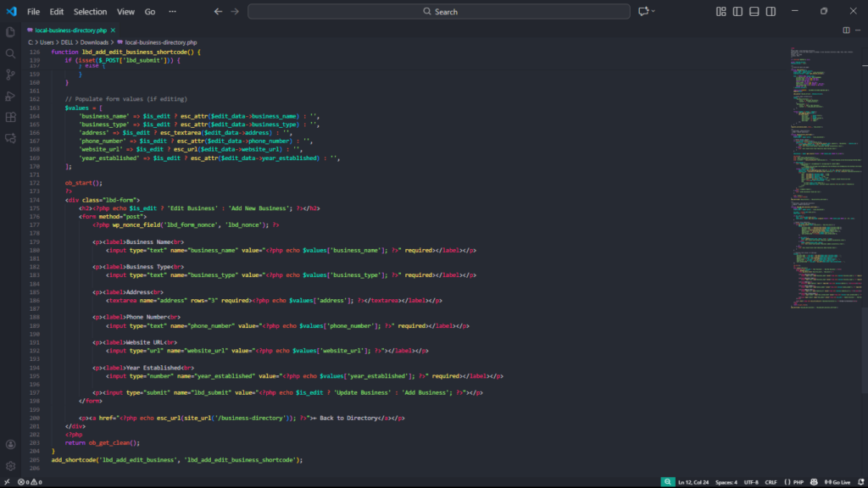Toggle the Secondary Side Bar visibility

[x=770, y=12]
